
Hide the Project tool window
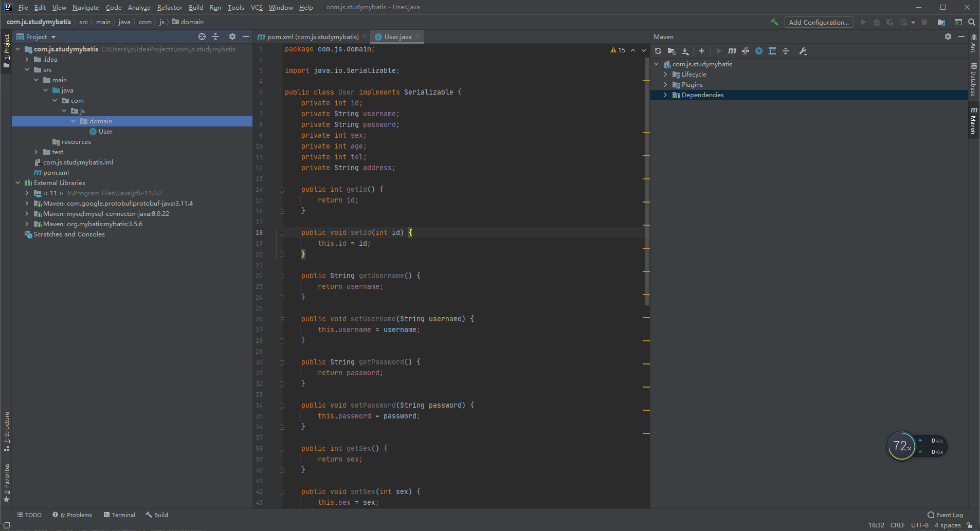click(x=246, y=36)
